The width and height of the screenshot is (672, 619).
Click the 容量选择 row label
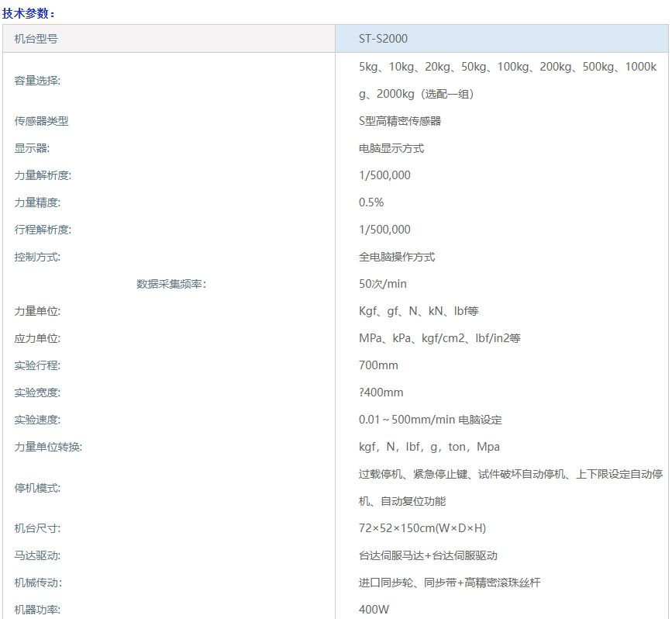click(37, 81)
